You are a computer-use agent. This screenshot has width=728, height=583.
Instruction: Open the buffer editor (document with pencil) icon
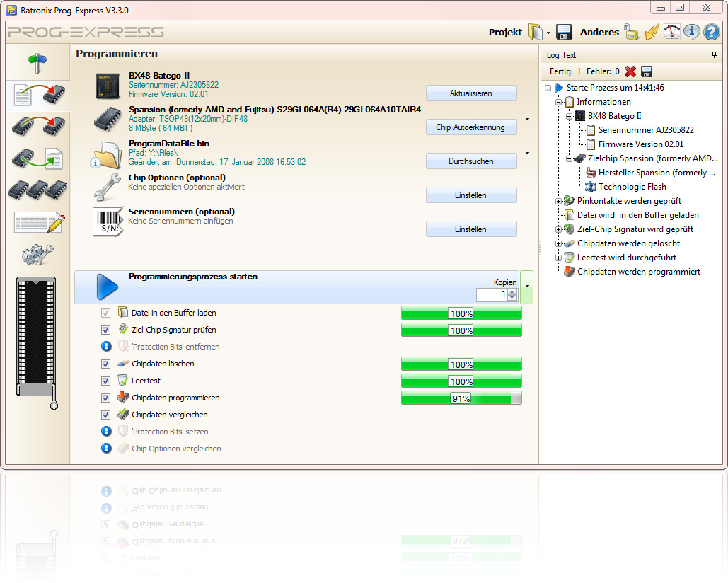point(39,221)
